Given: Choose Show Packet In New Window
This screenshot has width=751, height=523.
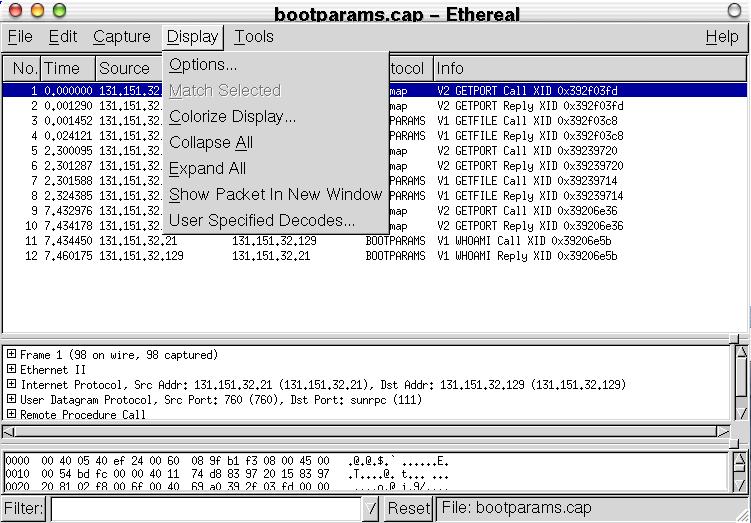Looking at the screenshot, I should 275,194.
